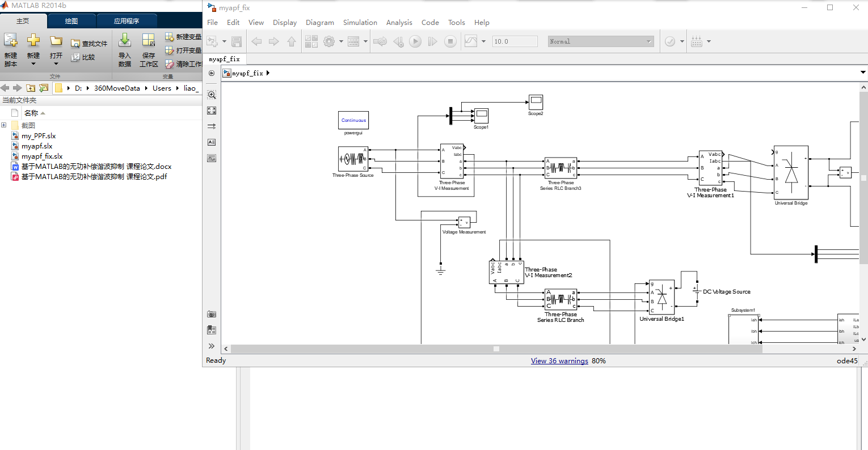Click MATLAB's browse for folder icon

click(x=44, y=88)
